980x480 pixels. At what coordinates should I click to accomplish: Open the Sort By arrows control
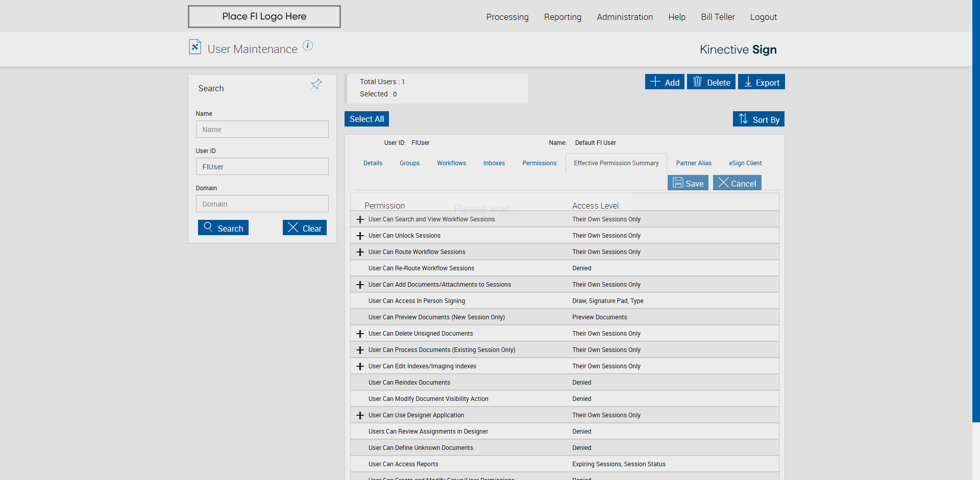click(758, 119)
